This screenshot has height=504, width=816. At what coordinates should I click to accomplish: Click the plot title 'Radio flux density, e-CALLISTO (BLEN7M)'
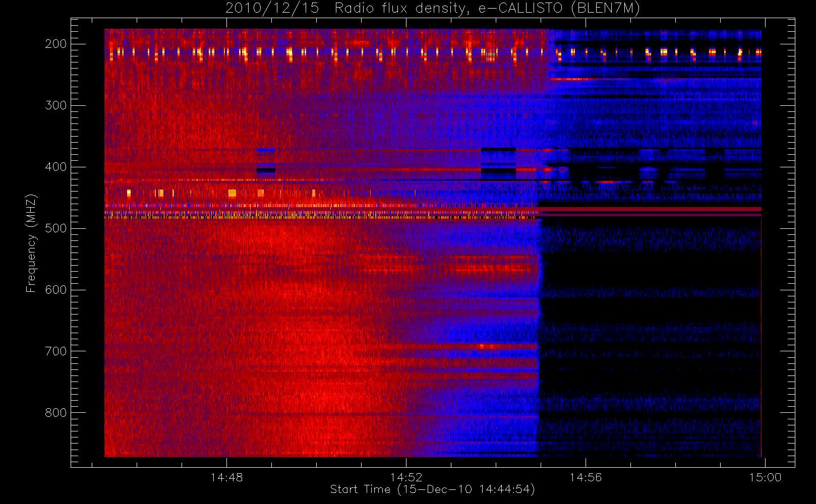487,9
